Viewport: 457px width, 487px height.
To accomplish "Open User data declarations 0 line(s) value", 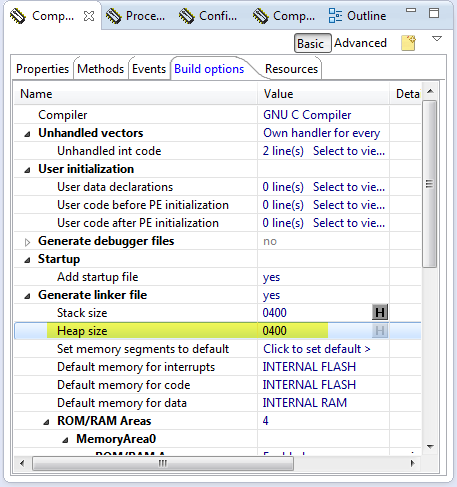I will click(324, 187).
